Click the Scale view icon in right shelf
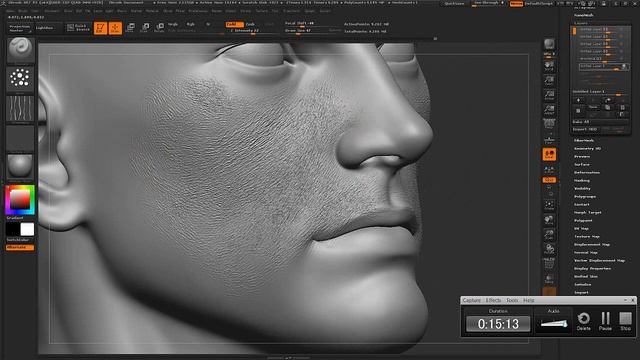The image size is (640, 360). click(549, 235)
